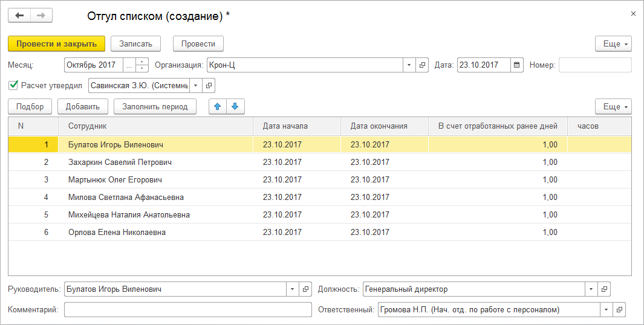Toggle the Расчет утвердил checkbox

[13, 85]
